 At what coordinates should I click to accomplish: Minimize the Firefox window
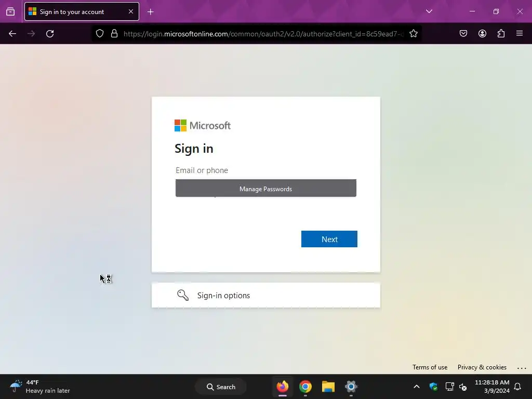pyautogui.click(x=472, y=11)
